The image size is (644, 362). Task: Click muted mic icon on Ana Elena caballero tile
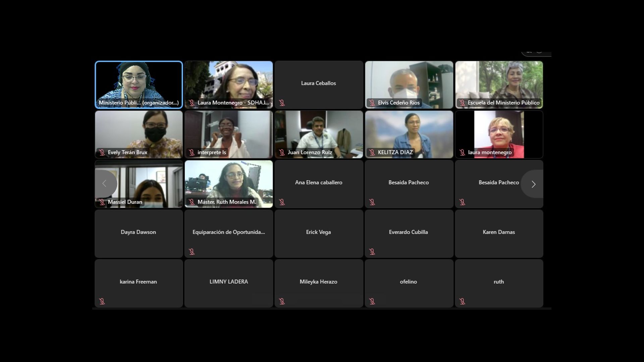click(282, 202)
